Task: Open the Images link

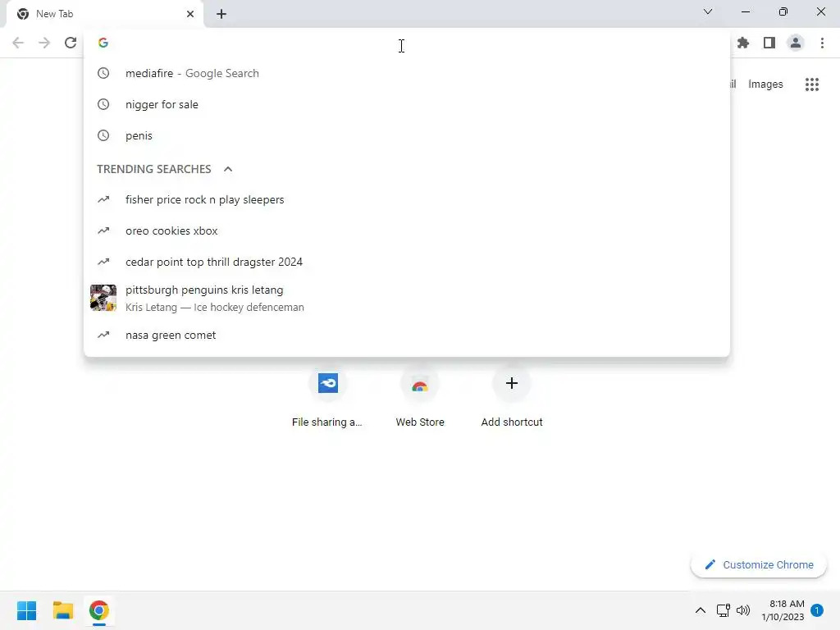Action: (x=765, y=84)
